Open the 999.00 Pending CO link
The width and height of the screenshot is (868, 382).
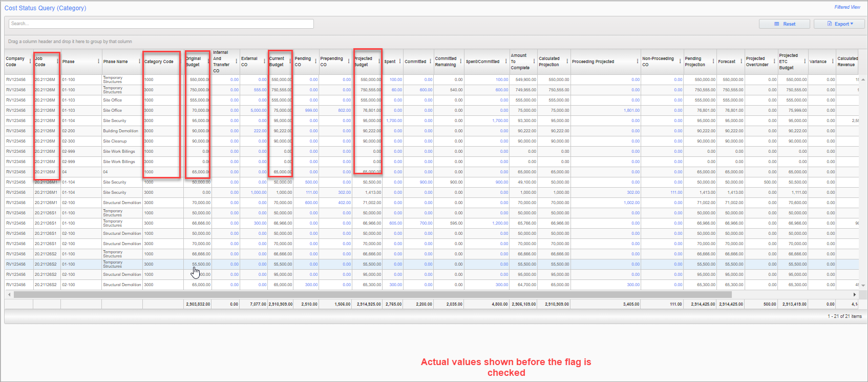311,110
